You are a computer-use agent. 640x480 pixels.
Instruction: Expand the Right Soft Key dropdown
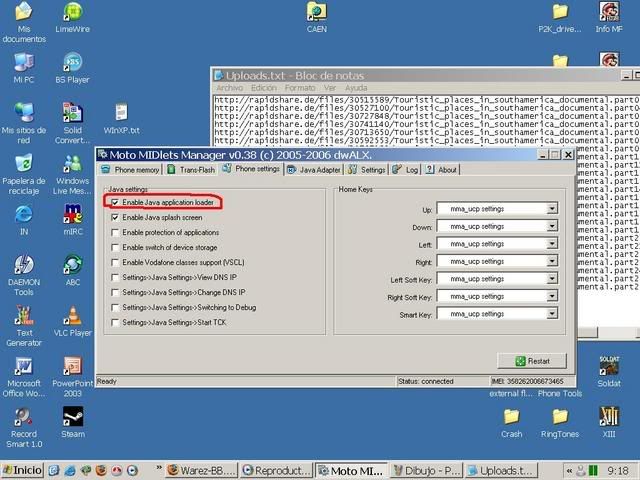[552, 296]
